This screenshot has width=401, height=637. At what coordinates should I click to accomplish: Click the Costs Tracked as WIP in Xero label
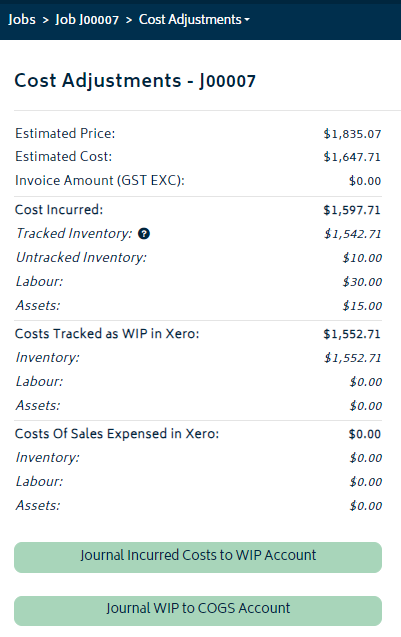click(107, 334)
